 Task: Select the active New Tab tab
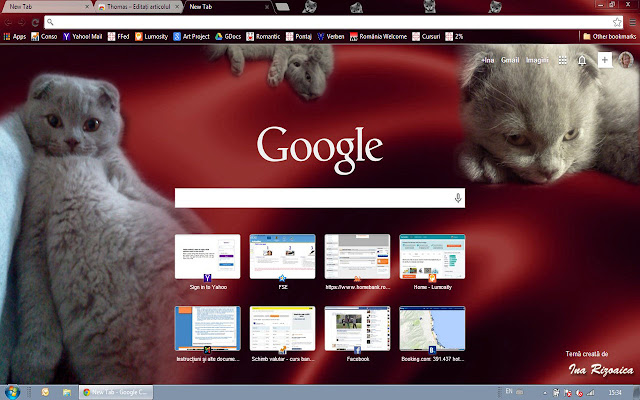[227, 7]
